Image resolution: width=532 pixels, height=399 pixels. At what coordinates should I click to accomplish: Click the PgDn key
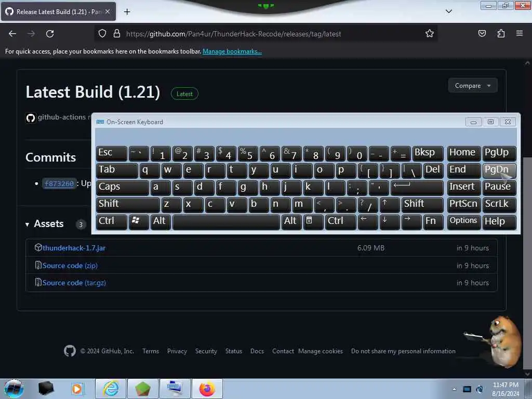499,170
